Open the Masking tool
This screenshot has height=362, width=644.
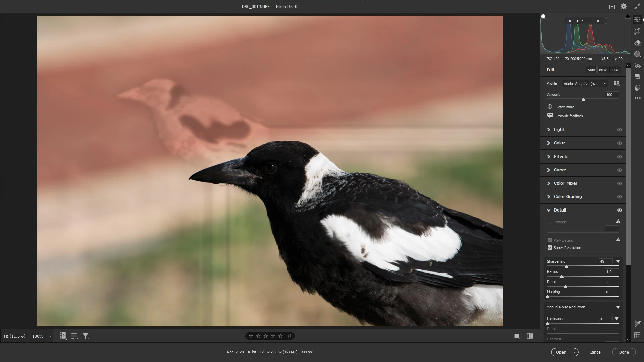pos(637,54)
